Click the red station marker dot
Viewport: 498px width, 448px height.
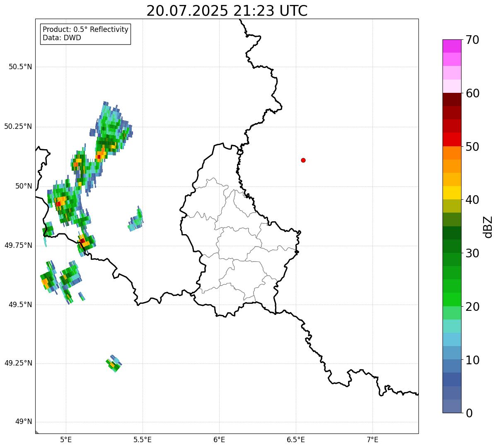(x=303, y=160)
